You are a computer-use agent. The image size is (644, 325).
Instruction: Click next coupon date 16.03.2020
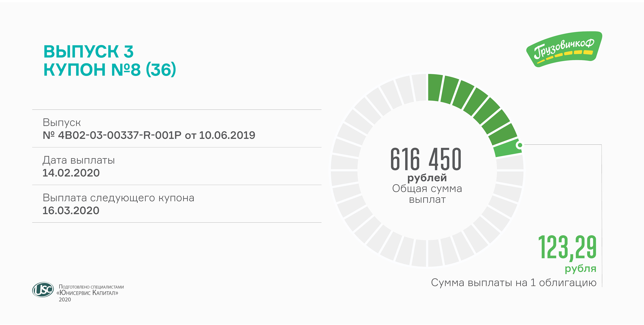coord(71,211)
